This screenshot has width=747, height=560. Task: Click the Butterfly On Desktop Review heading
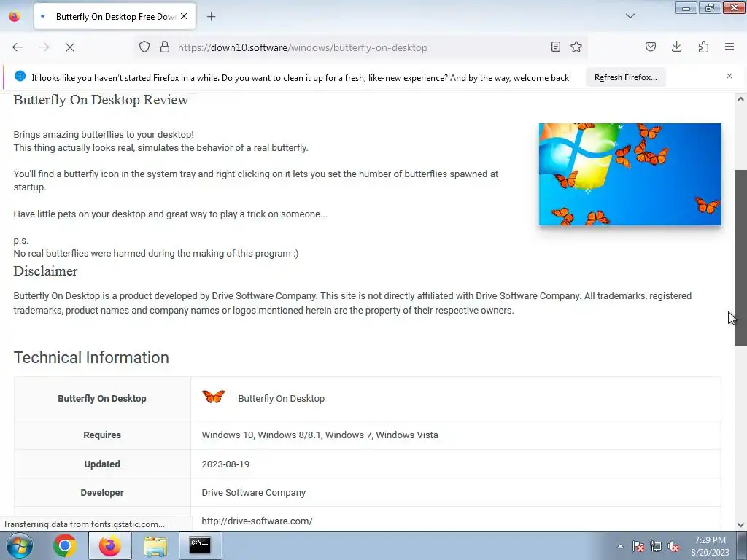coord(101,99)
